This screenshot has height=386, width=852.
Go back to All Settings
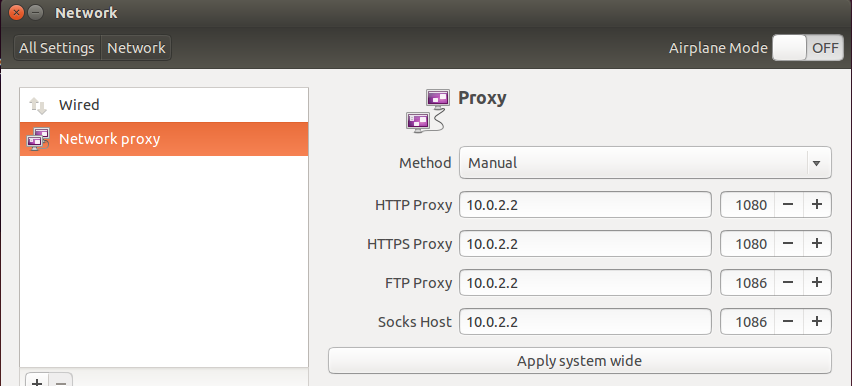coord(57,48)
